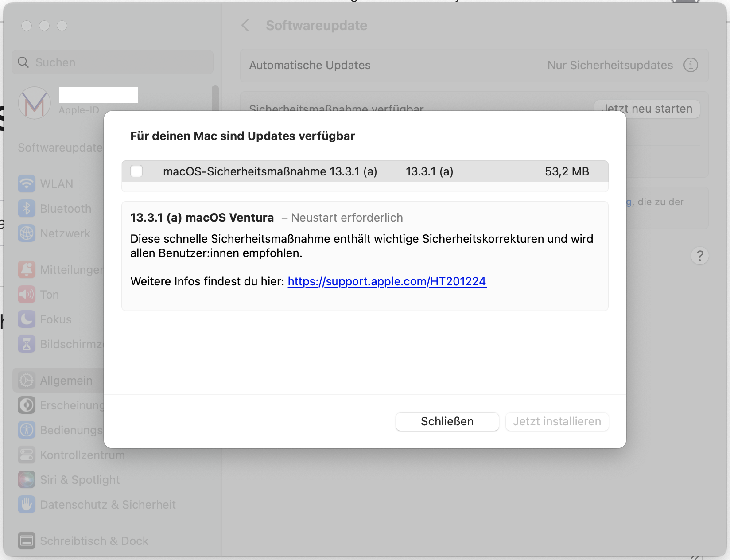Click the WLAN label in sidebar
Viewport: 730px width, 560px height.
tap(56, 184)
